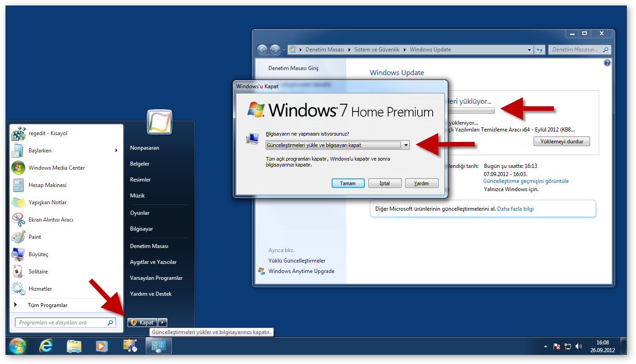636x364 pixels.
Task: Click the active Control Panel taskbar button
Action: pos(159,347)
